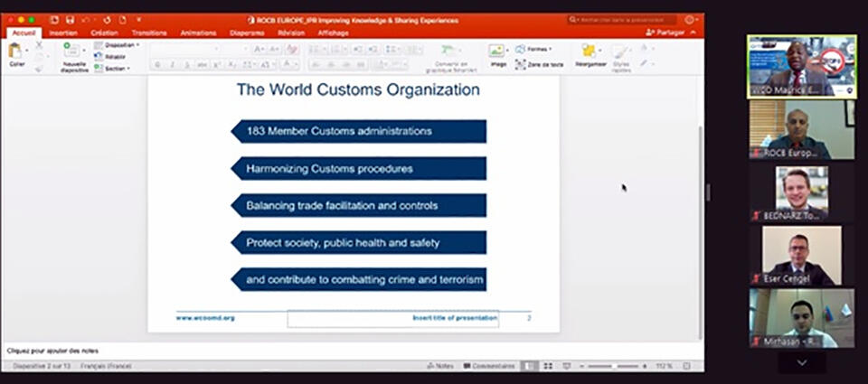Click the Rétablir reset layout button
This screenshot has width=868, height=384.
pos(109,56)
